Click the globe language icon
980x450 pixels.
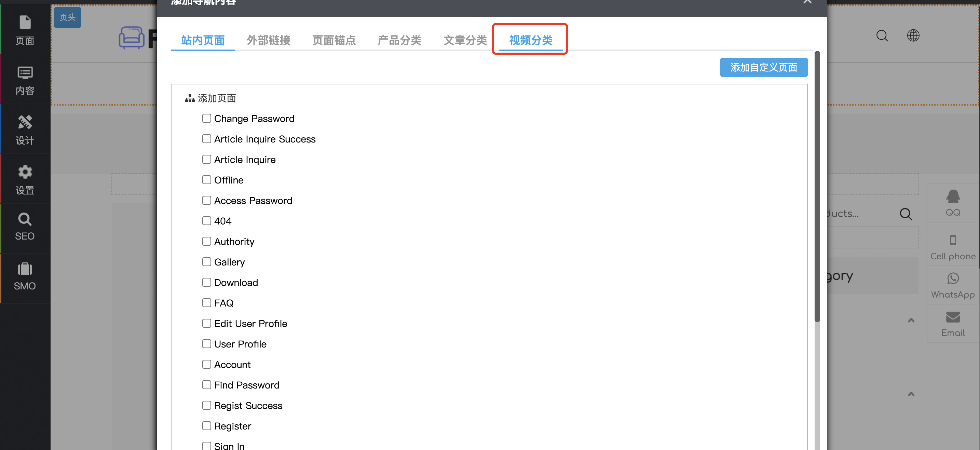click(913, 36)
